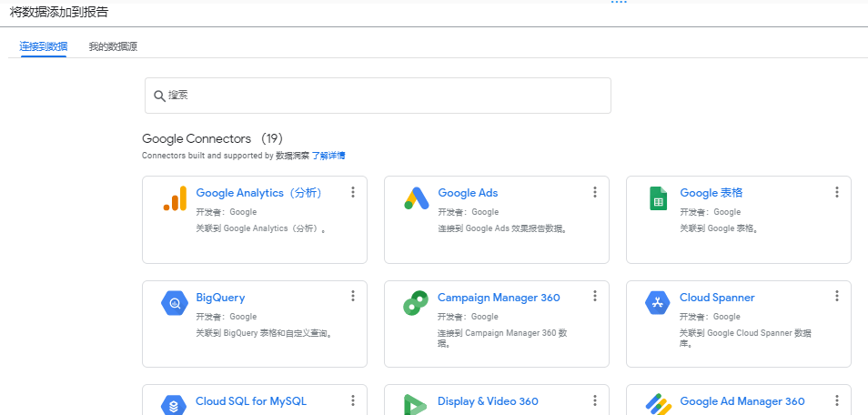Select the 连接到数据 tab
Viewport: 868px width, 415px height.
click(x=44, y=47)
